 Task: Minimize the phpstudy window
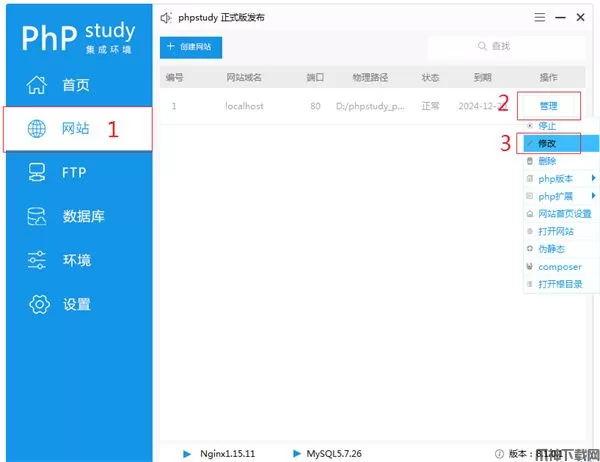(560, 18)
